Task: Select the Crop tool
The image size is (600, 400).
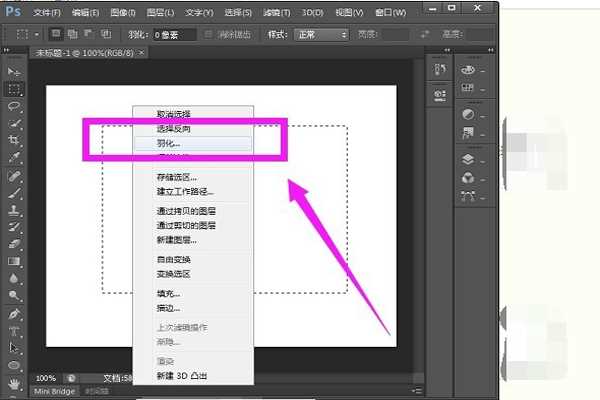Action: click(14, 140)
